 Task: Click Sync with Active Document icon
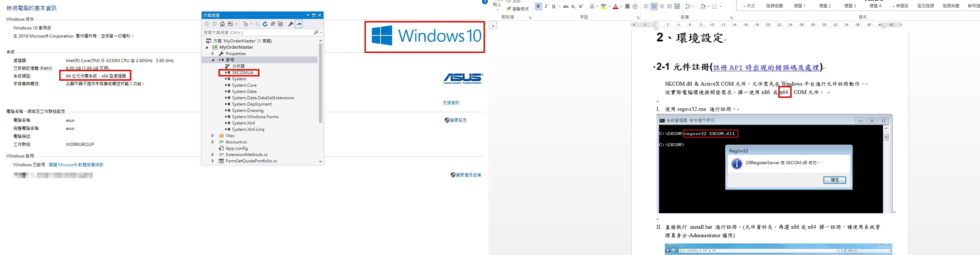[257, 24]
